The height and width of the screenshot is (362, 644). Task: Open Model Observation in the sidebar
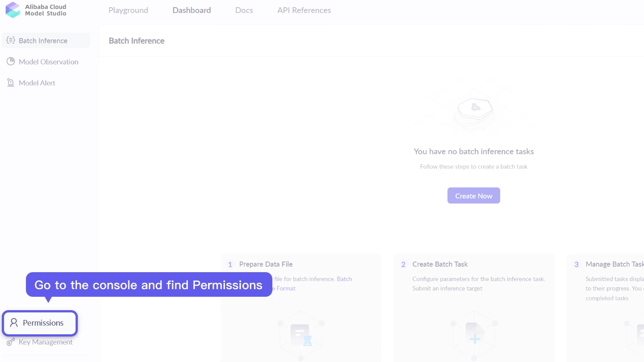point(46,62)
